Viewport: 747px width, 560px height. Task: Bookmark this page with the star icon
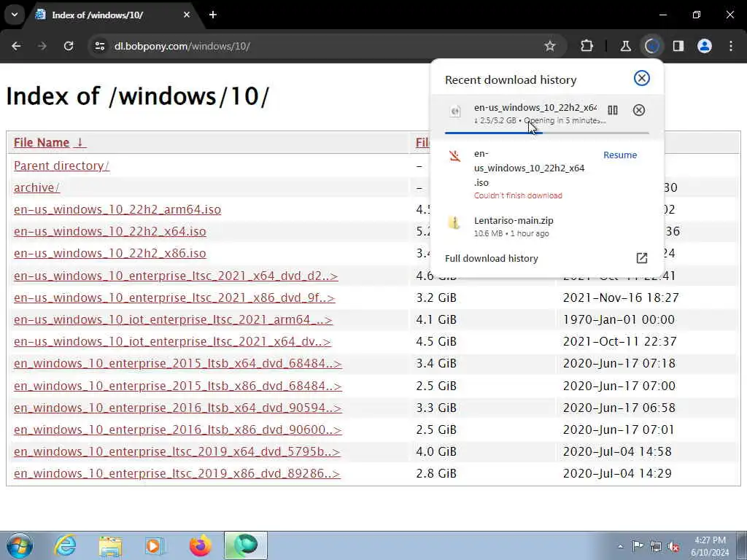coord(550,46)
